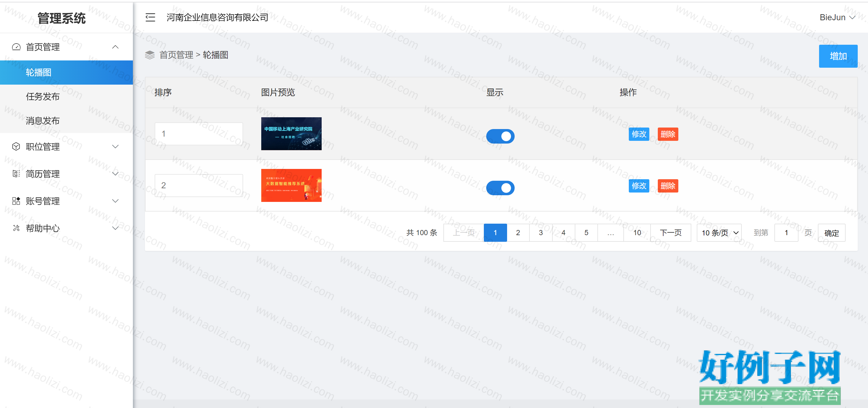This screenshot has width=868, height=408.
Task: Open the 大数据智能推荐系统 preview thumbnail
Action: pos(291,186)
